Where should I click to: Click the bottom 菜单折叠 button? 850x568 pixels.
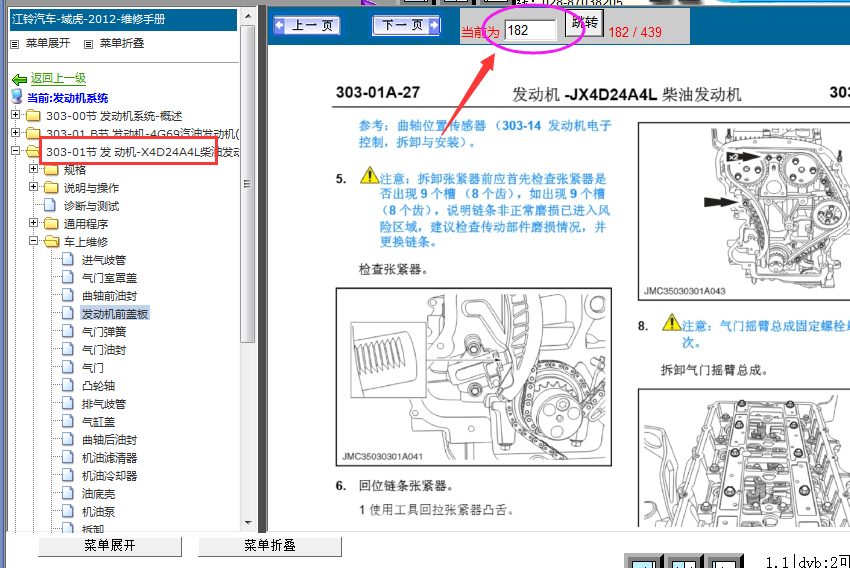[269, 546]
